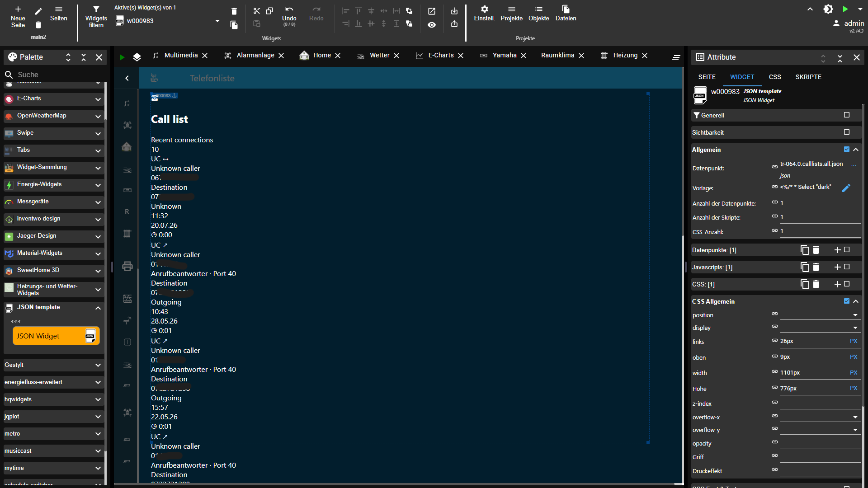Viewport: 868px width, 488px height.
Task: Add CSS entry plus icon
Action: point(837,284)
